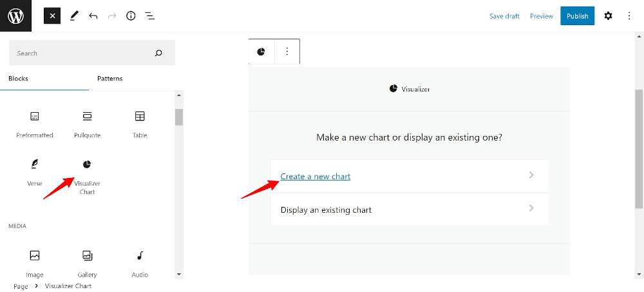The width and height of the screenshot is (644, 292).
Task: Insert the Audio block
Action: [x=140, y=263]
